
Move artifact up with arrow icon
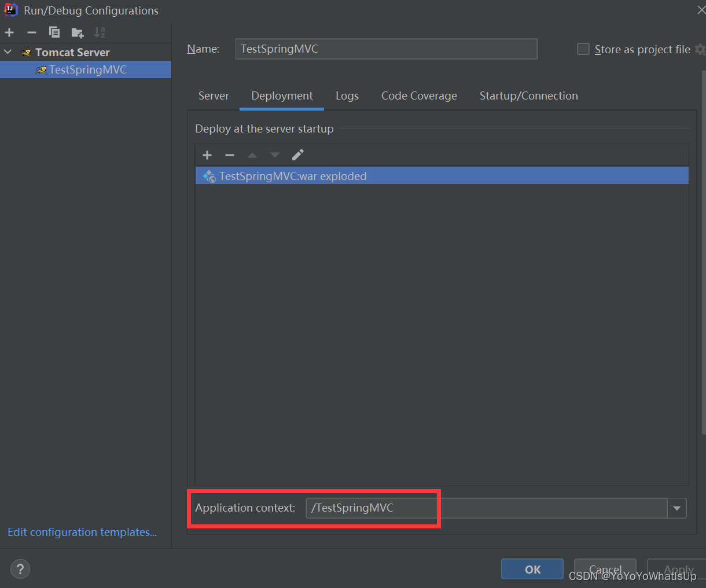[x=252, y=155]
